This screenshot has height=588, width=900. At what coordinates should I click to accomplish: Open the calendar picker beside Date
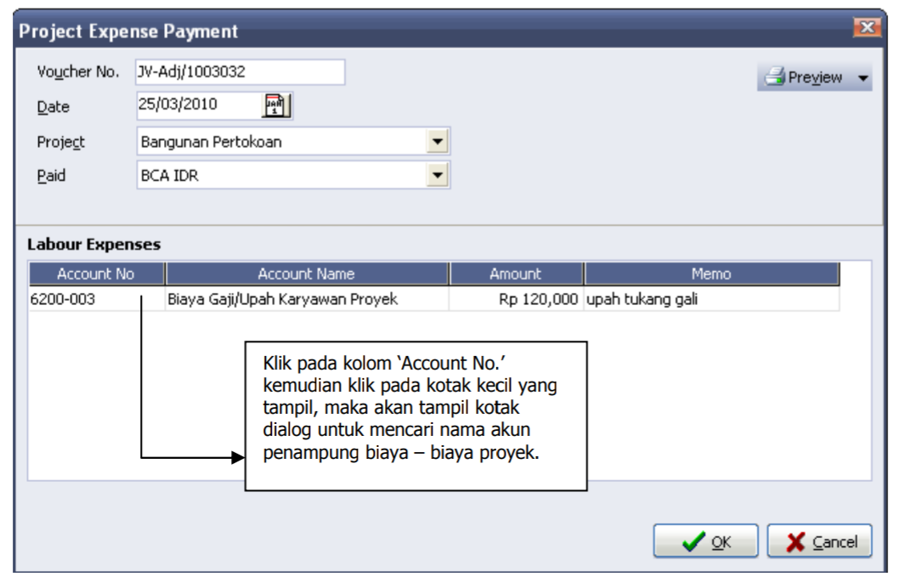pyautogui.click(x=277, y=105)
